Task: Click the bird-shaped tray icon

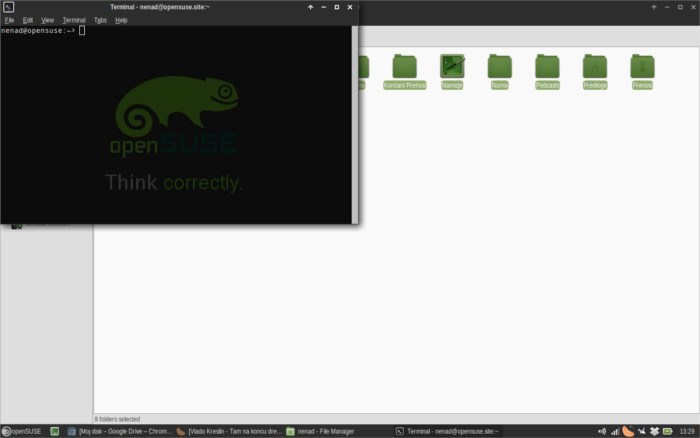Action: 642,431
